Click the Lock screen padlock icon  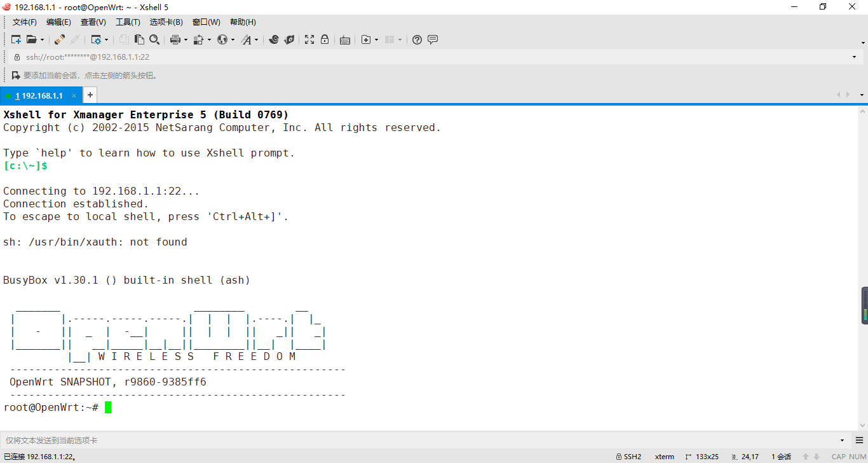pos(325,39)
